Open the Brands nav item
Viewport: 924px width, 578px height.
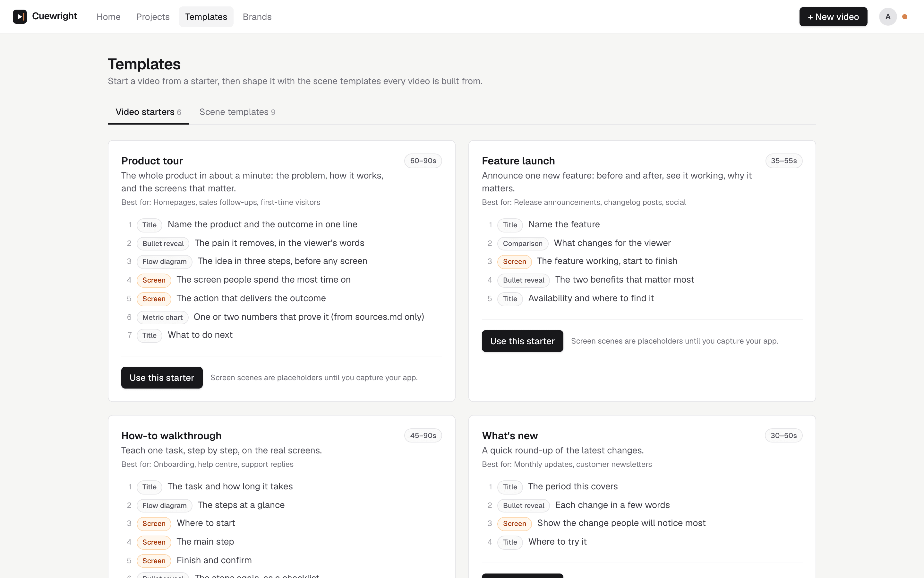[x=257, y=17]
